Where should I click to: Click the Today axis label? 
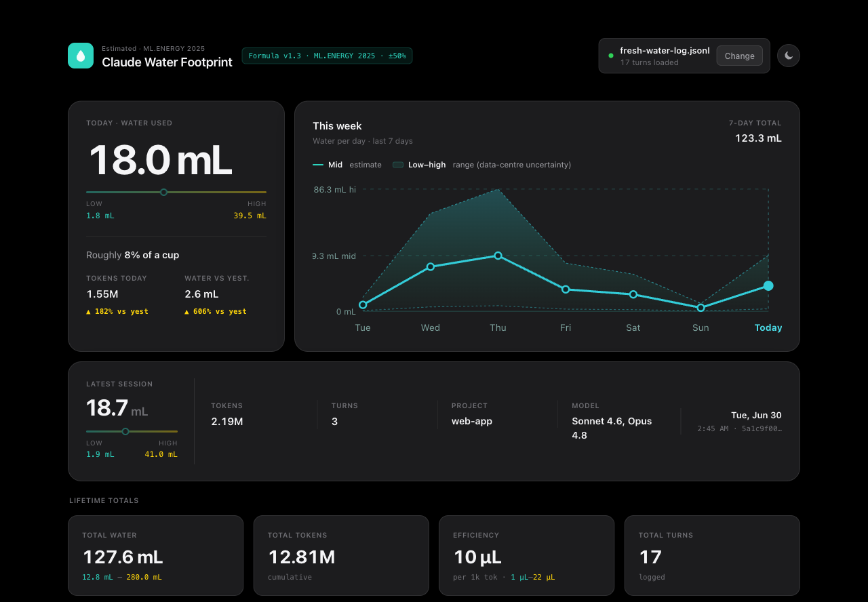(768, 327)
